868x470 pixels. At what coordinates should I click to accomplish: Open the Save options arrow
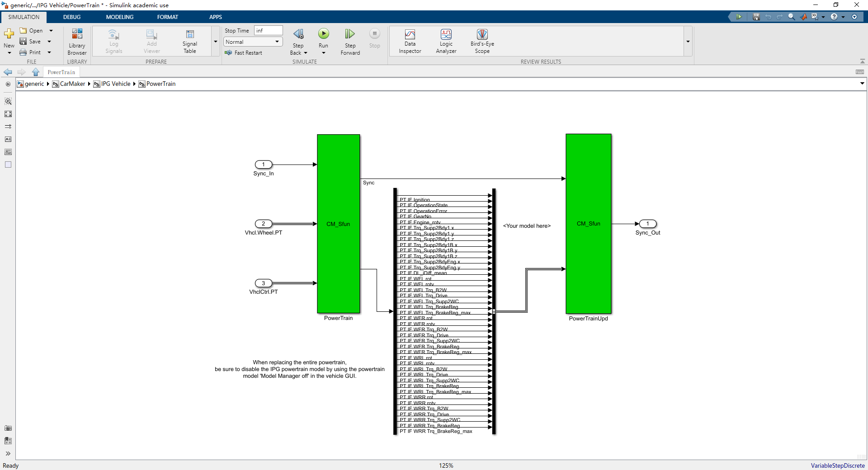(x=49, y=42)
